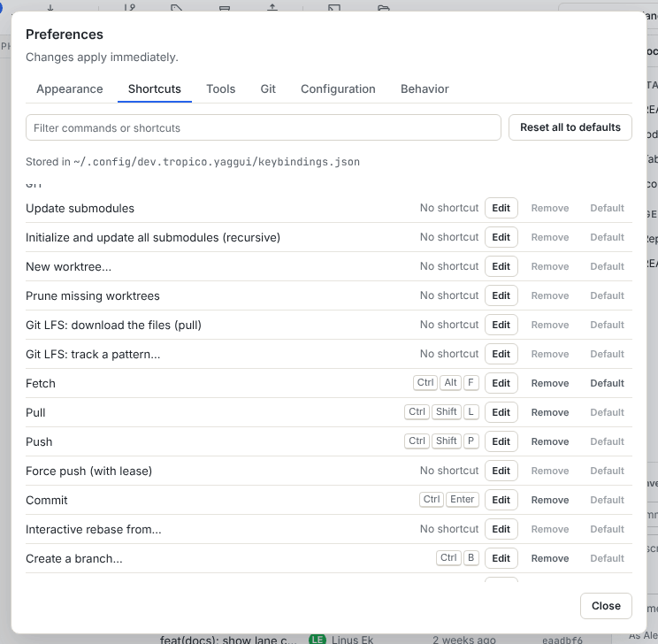Click Default in the Pull row
658x644 pixels.
coord(608,412)
